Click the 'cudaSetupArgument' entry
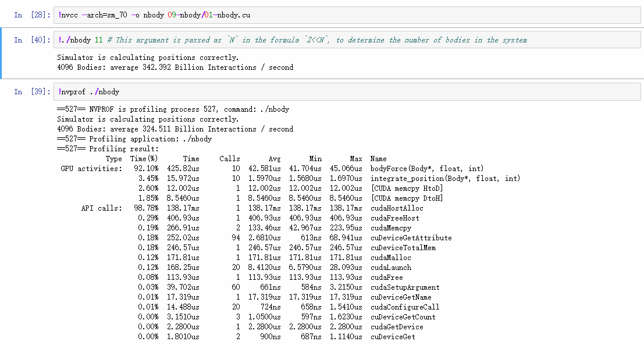644x352 pixels. 405,287
